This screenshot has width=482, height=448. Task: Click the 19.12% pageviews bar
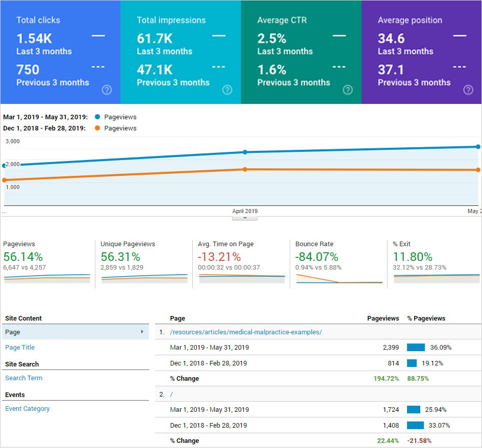(x=412, y=363)
